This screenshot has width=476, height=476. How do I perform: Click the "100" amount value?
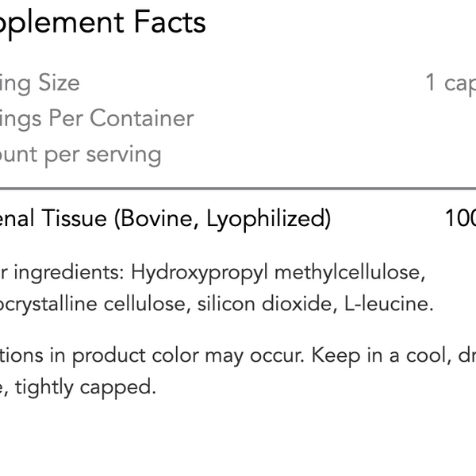point(460,218)
